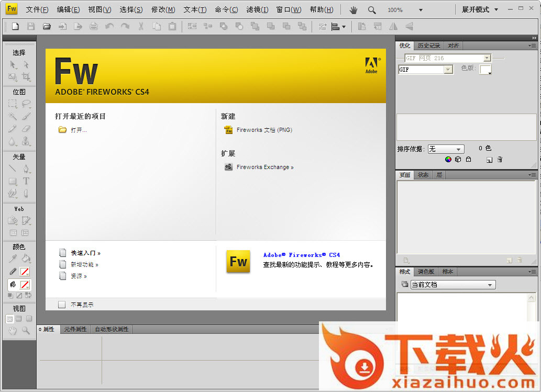
Task: Click the stroke color swatch
Action: click(25, 272)
